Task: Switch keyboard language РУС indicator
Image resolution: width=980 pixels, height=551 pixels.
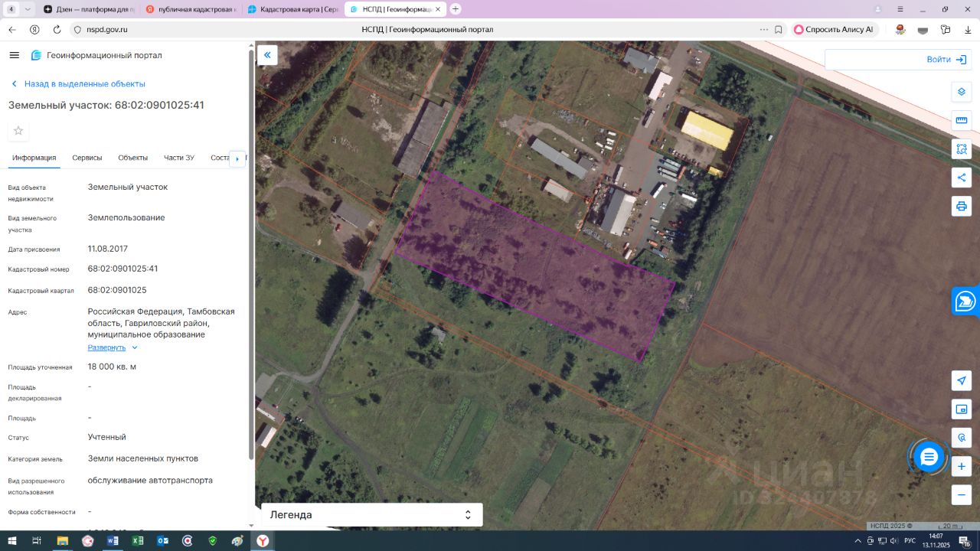Action: (x=910, y=541)
